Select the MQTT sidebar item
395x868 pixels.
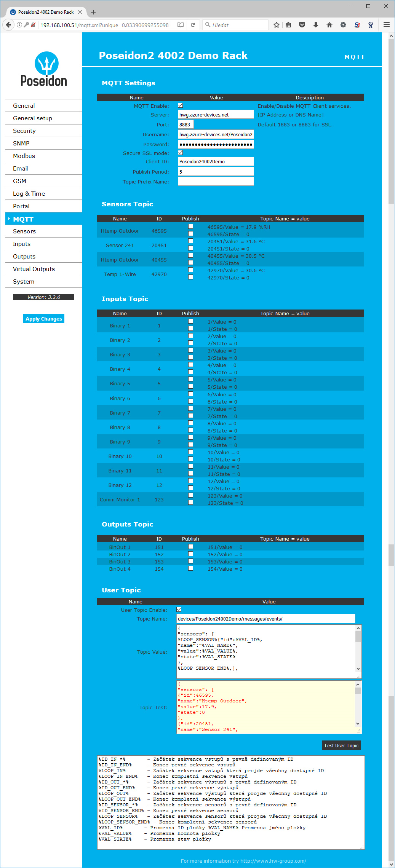[x=43, y=219]
